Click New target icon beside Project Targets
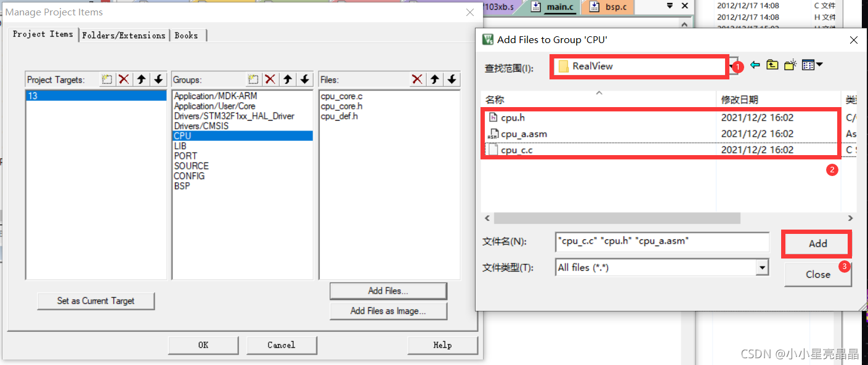868x365 pixels. (x=107, y=79)
